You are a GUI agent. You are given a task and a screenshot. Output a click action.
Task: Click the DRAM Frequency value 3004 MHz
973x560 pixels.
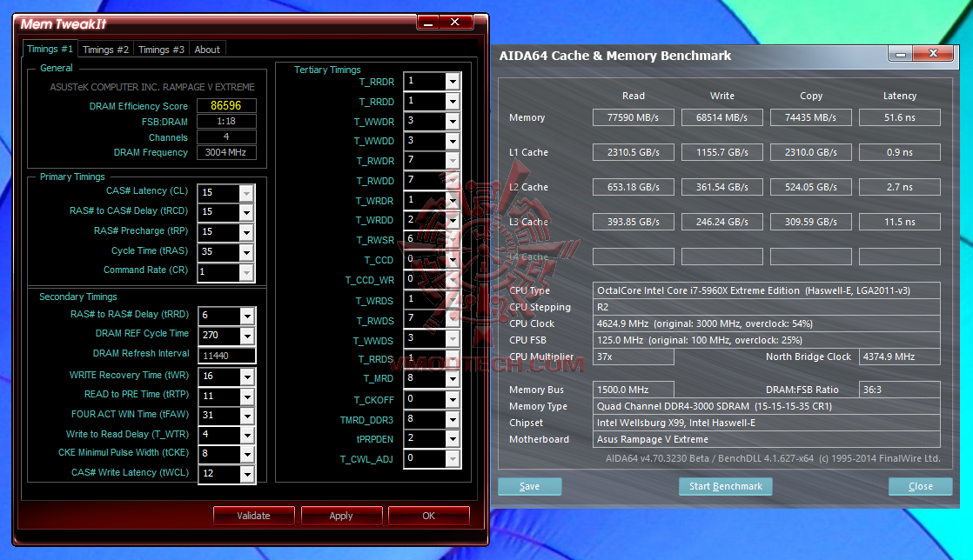(226, 152)
